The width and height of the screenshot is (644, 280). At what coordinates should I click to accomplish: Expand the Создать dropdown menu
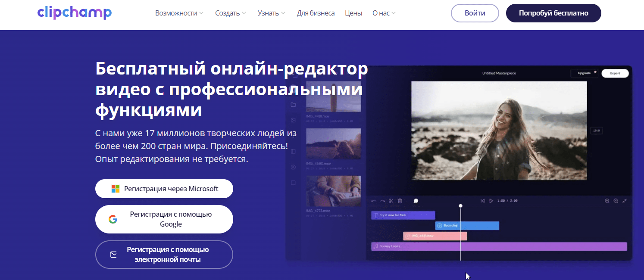231,13
